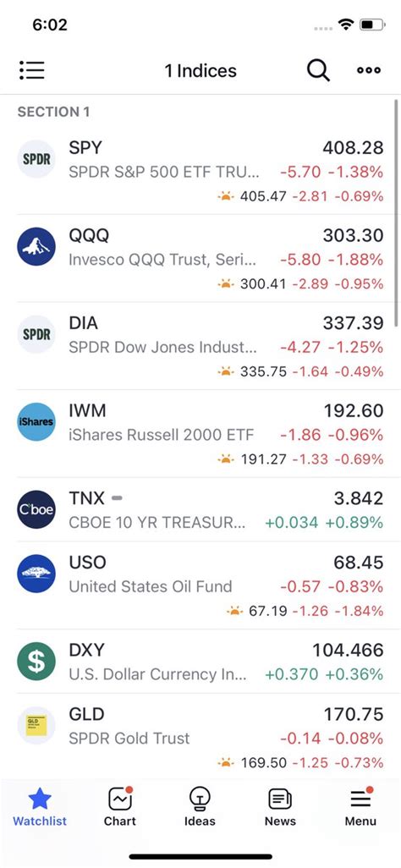This screenshot has height=868, width=401.
Task: Select the Watchlist tab
Action: pos(39,807)
